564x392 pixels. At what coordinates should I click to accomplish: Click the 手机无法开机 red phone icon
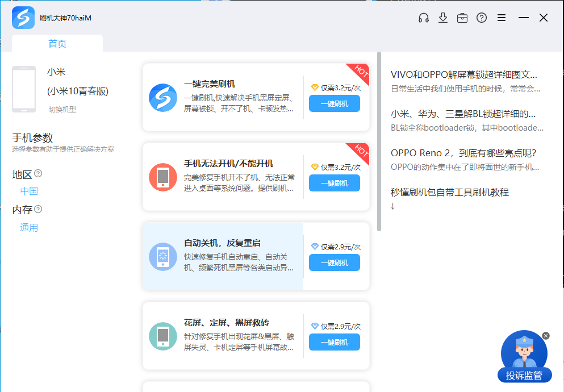click(163, 177)
